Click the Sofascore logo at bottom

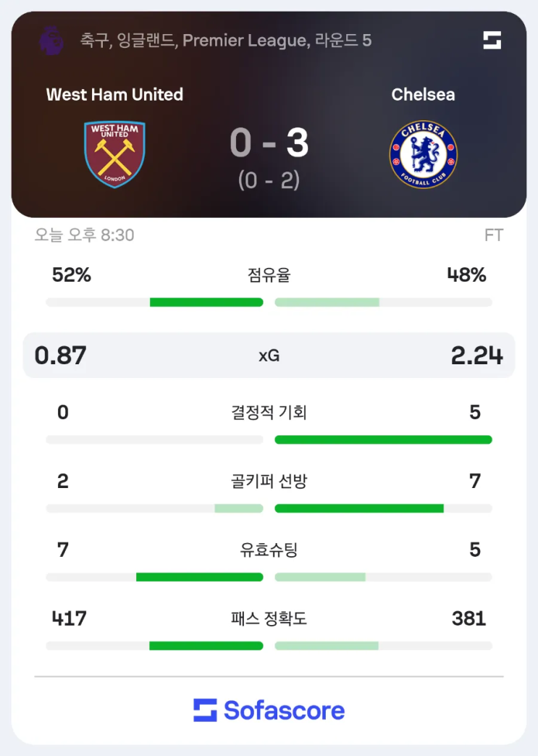point(269,710)
